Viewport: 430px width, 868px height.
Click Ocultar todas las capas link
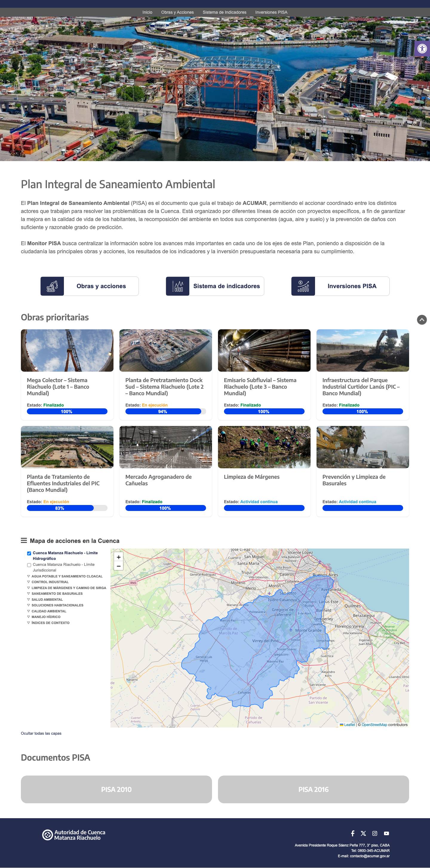pos(41,733)
